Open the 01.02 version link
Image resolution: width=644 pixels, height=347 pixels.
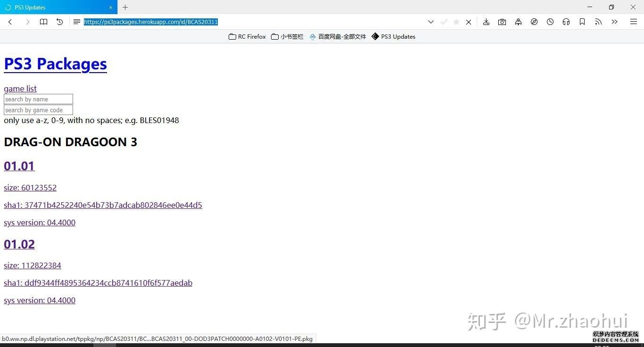point(19,244)
